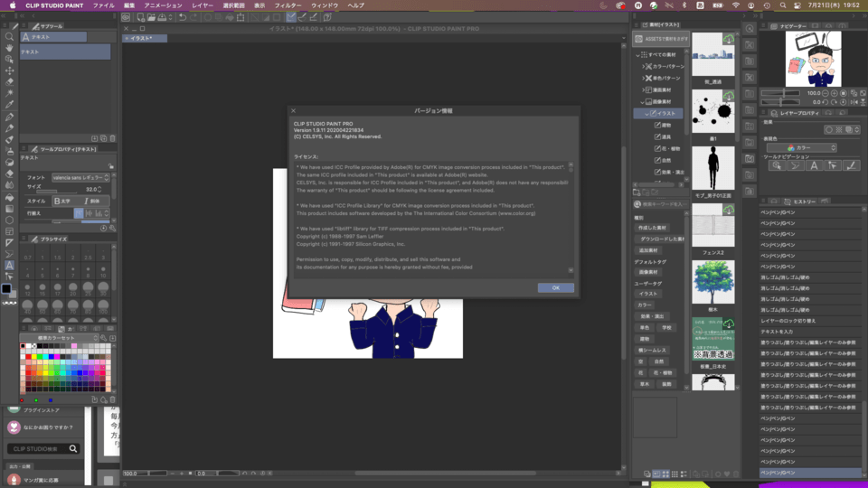The width and height of the screenshot is (868, 488).
Task: Open 標準カラーセット dropdown
Action: click(x=60, y=337)
